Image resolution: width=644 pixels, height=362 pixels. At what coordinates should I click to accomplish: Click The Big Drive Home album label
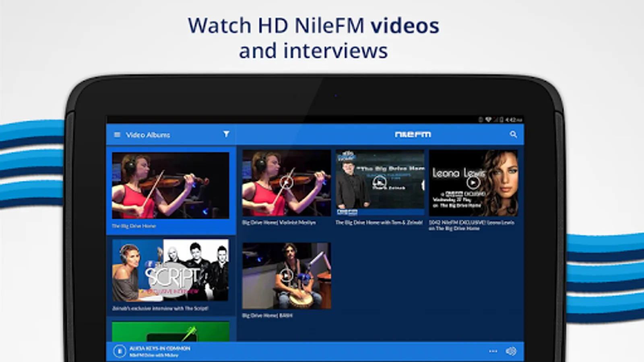point(134,226)
